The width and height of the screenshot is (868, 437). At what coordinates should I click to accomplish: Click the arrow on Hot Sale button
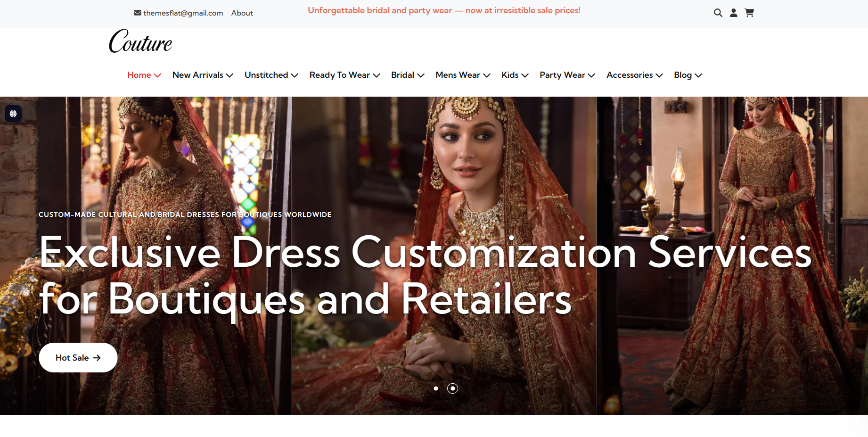click(97, 358)
